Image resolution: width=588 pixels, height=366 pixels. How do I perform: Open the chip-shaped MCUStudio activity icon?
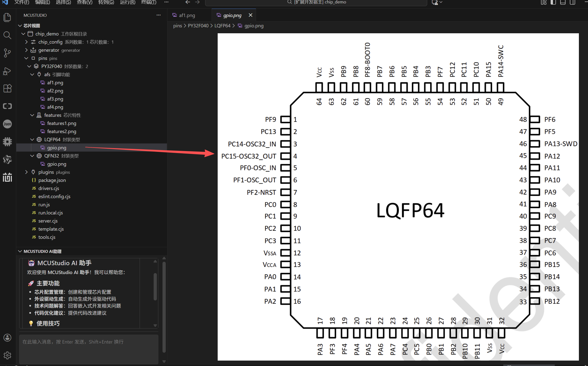[x=7, y=142]
